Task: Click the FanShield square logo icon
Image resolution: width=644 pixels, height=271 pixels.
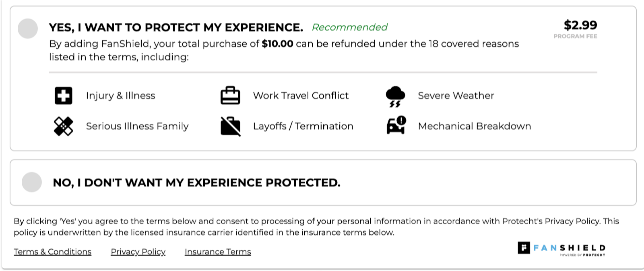Action: tap(524, 248)
